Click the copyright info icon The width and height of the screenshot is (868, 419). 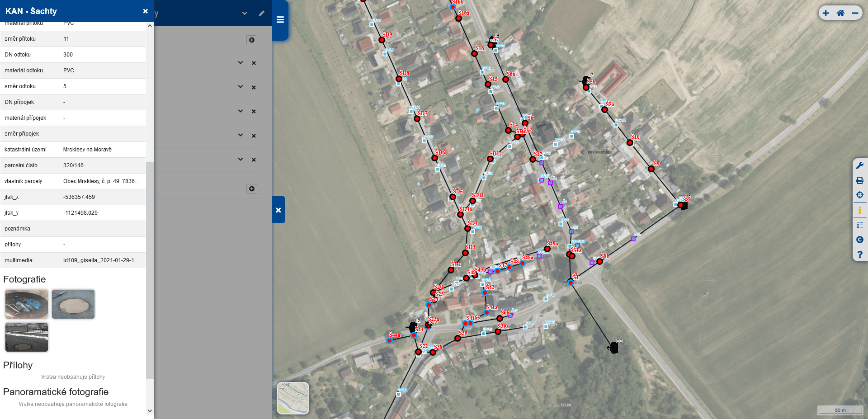pos(859,240)
